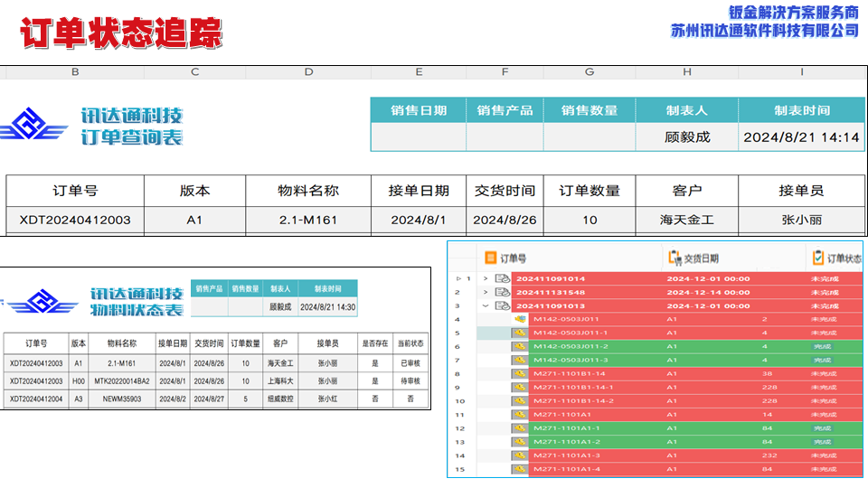Click the 交货日期 column header icon
The height and width of the screenshot is (488, 868).
(674, 258)
